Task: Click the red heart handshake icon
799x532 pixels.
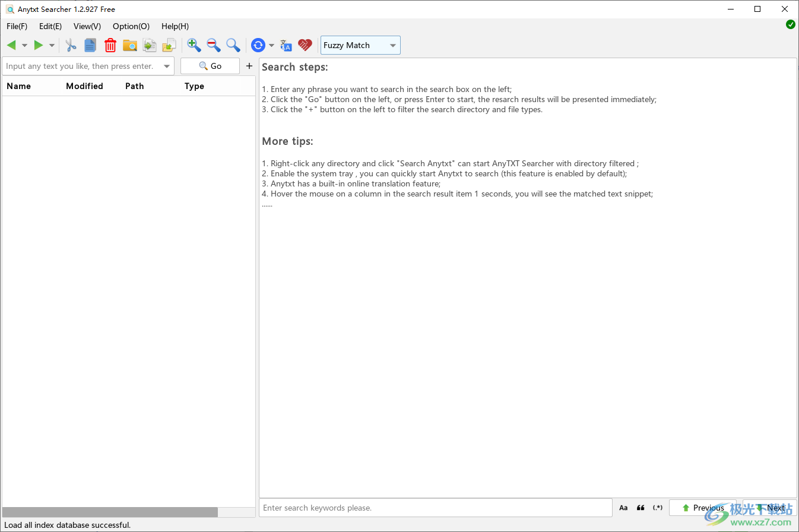Action: (305, 45)
